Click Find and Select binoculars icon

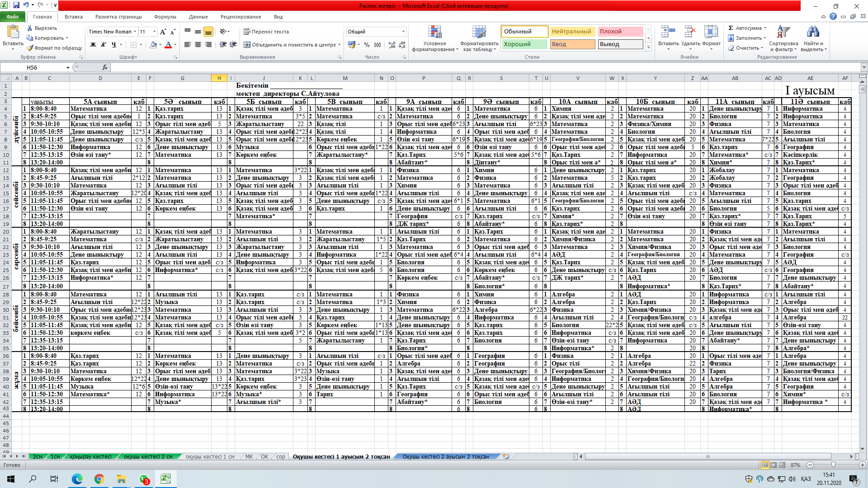[812, 33]
